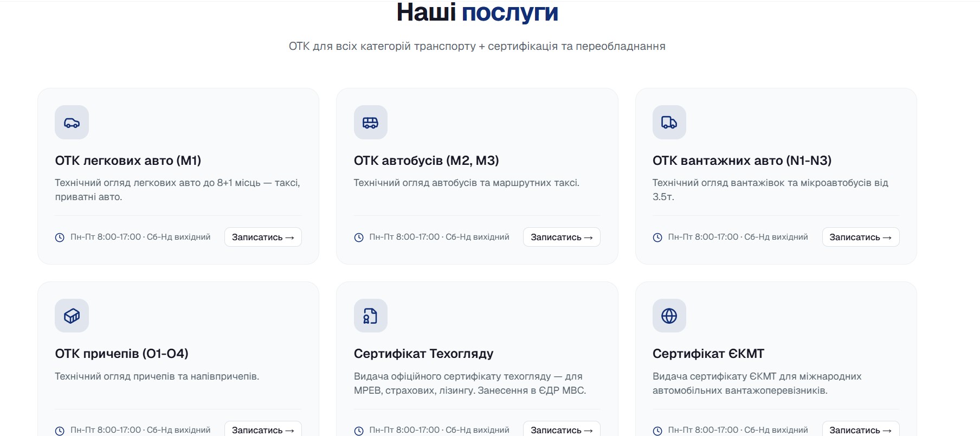Click description about причепів та напівпричепів
980x436 pixels.
(157, 376)
